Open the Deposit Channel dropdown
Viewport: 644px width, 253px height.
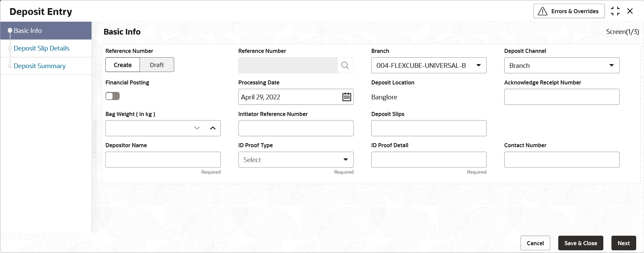coord(562,65)
